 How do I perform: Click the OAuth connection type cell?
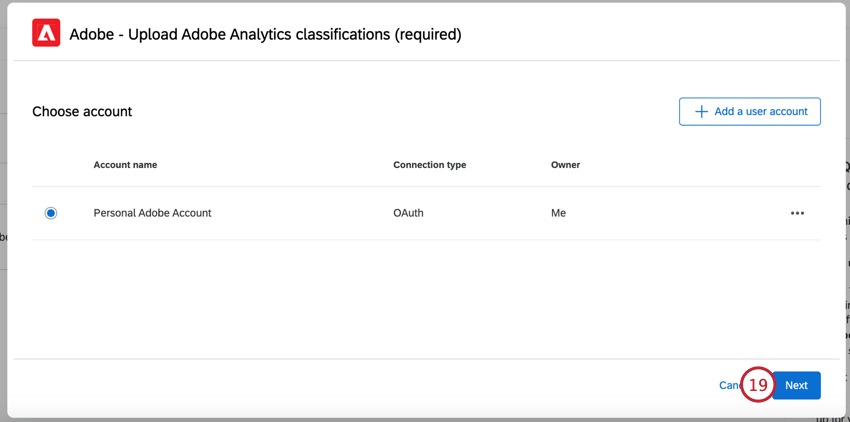pos(408,213)
